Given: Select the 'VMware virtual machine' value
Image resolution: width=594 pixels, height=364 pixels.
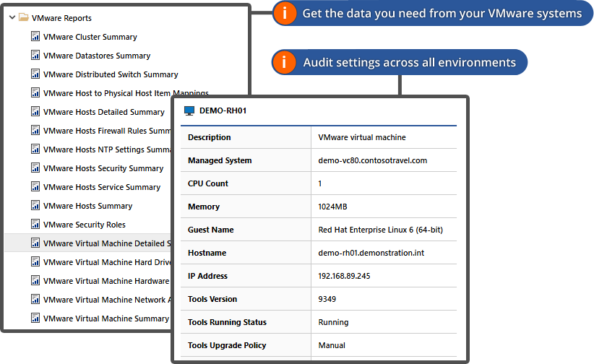Looking at the screenshot, I should (362, 137).
